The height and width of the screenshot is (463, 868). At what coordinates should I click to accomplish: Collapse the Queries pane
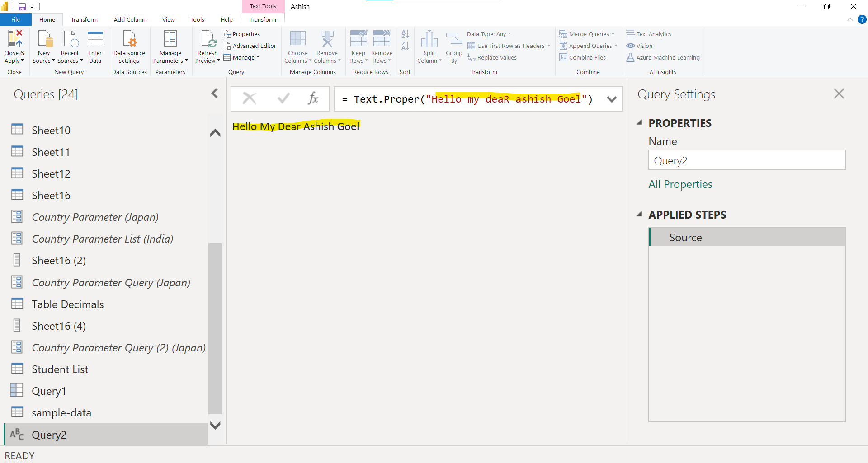215,93
